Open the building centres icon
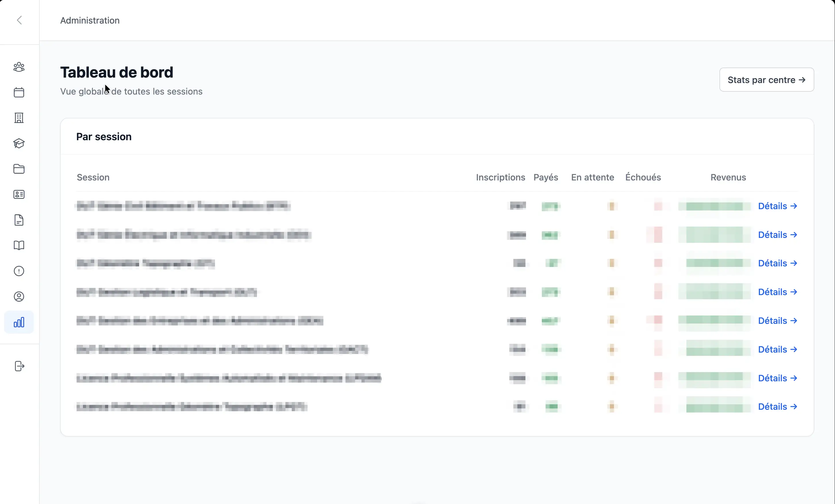 point(19,118)
